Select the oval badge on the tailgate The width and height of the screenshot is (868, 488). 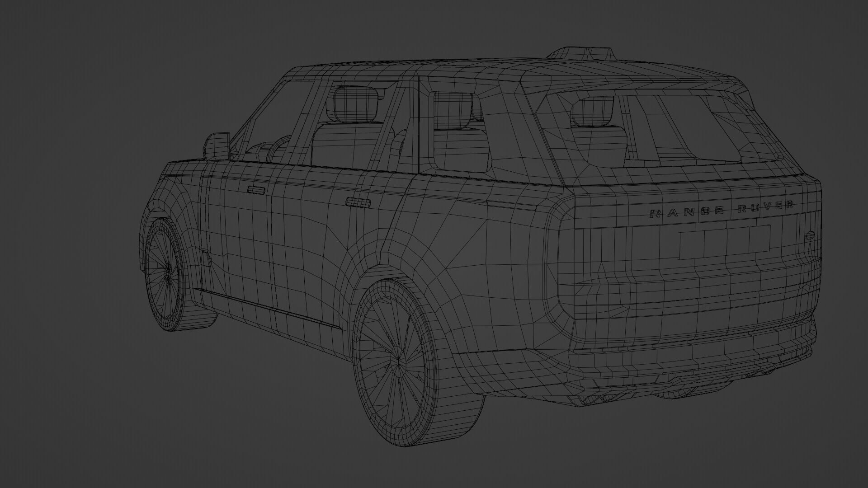810,235
